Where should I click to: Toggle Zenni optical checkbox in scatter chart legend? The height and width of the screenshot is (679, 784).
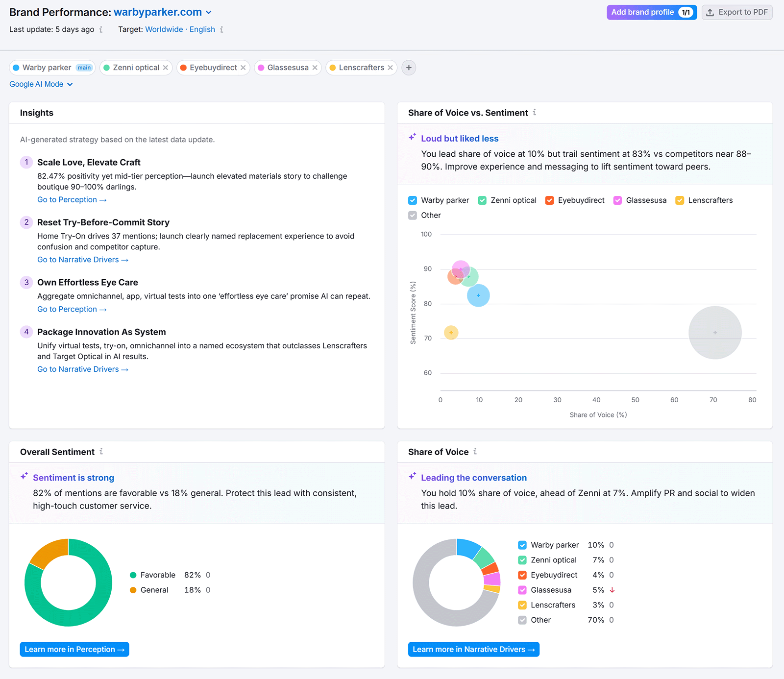pos(482,200)
